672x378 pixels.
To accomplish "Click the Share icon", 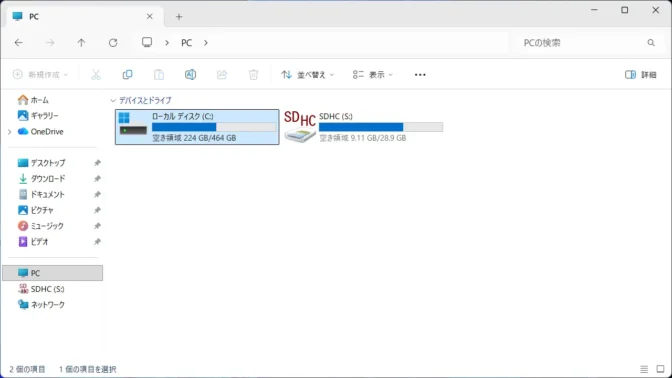I will [222, 75].
